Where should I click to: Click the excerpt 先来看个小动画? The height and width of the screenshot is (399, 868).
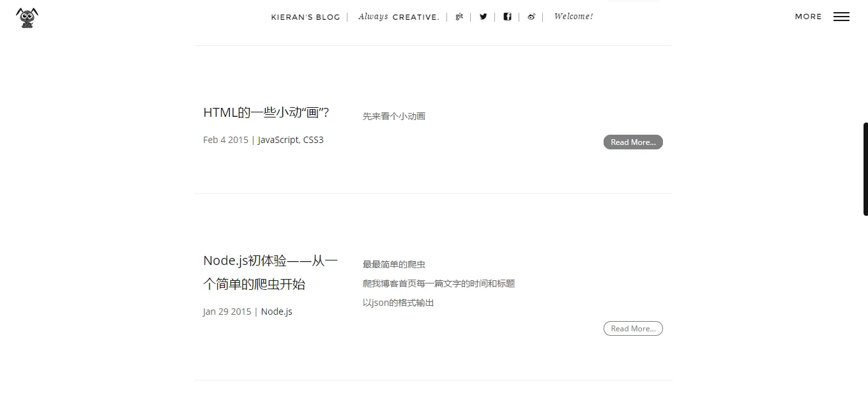click(x=394, y=116)
